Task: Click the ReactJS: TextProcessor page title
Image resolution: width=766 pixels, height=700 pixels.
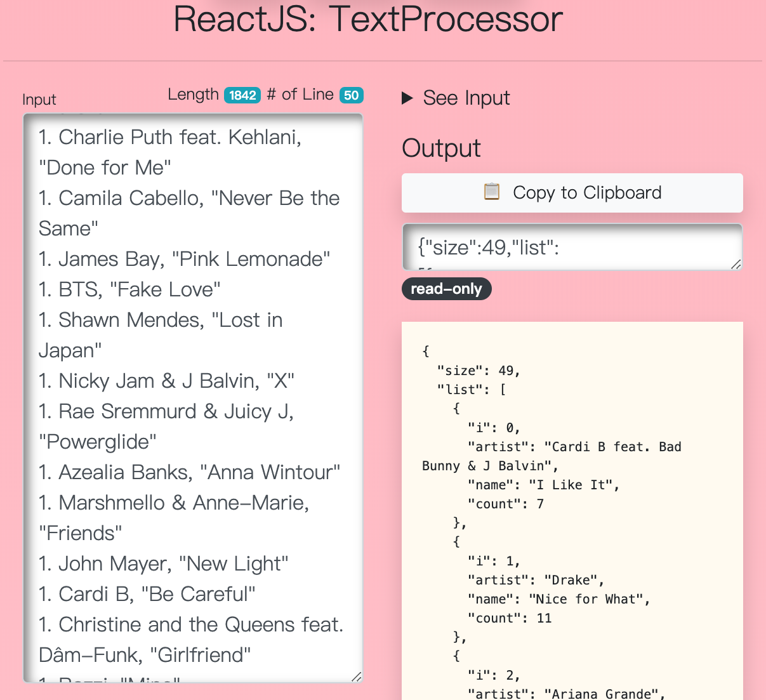Action: [x=368, y=19]
